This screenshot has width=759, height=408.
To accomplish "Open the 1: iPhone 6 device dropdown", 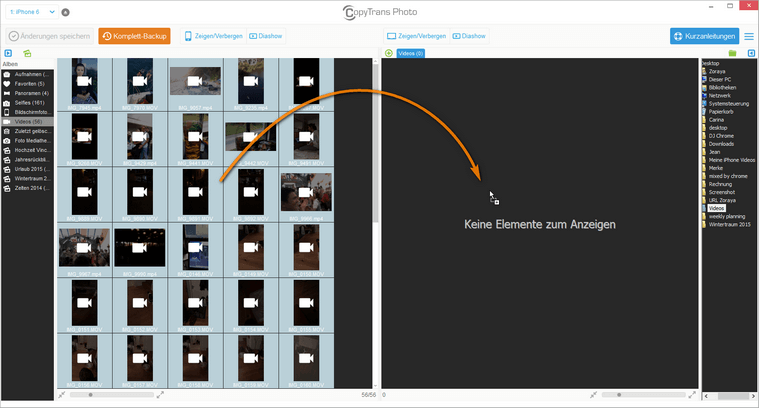I will [x=32, y=12].
